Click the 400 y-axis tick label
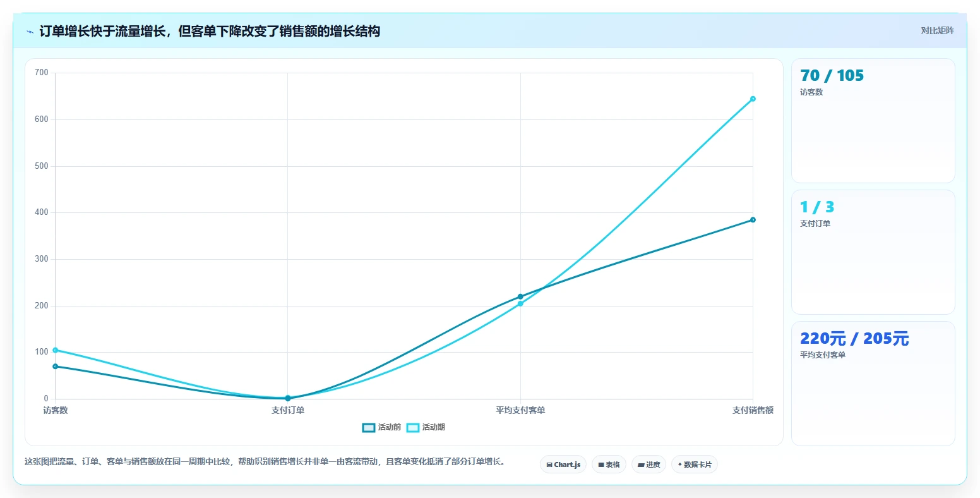Viewport: 980px width, 498px height. [x=42, y=212]
